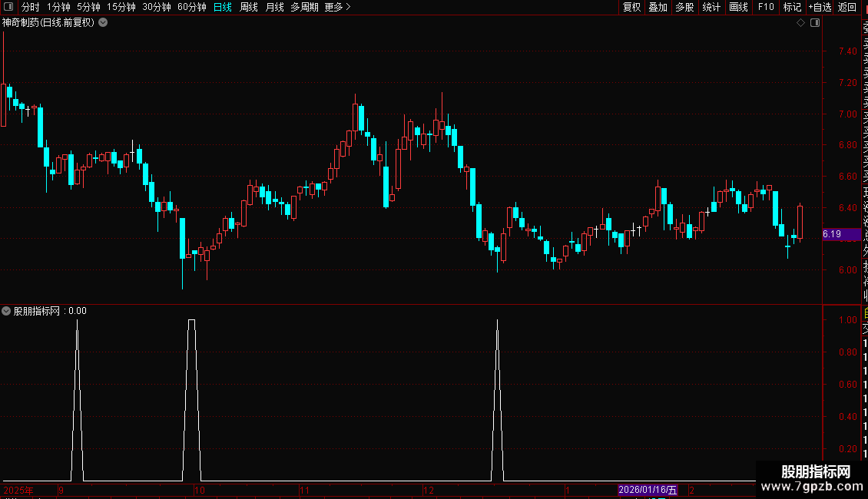Switch to 分时 intraday view

click(x=31, y=7)
